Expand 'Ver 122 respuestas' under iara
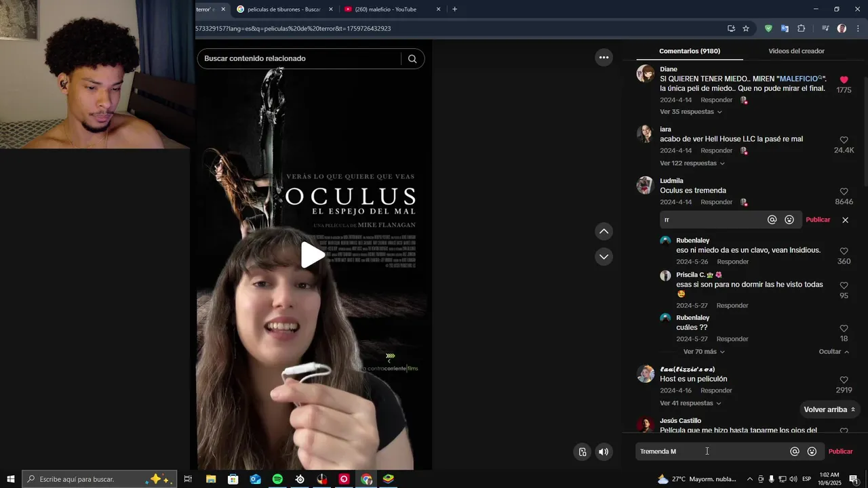 [692, 163]
